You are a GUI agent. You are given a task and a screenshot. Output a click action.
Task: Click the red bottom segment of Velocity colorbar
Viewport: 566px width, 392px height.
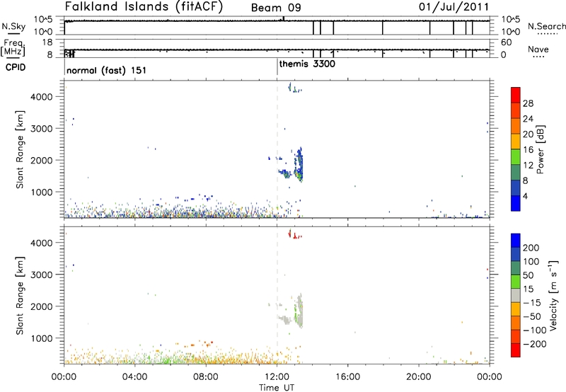tap(516, 350)
